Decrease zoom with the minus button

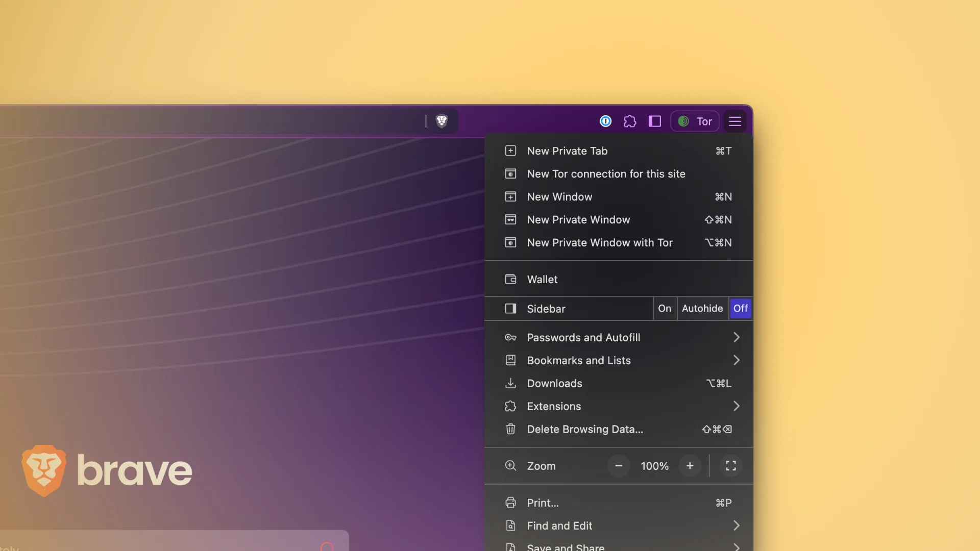point(619,466)
